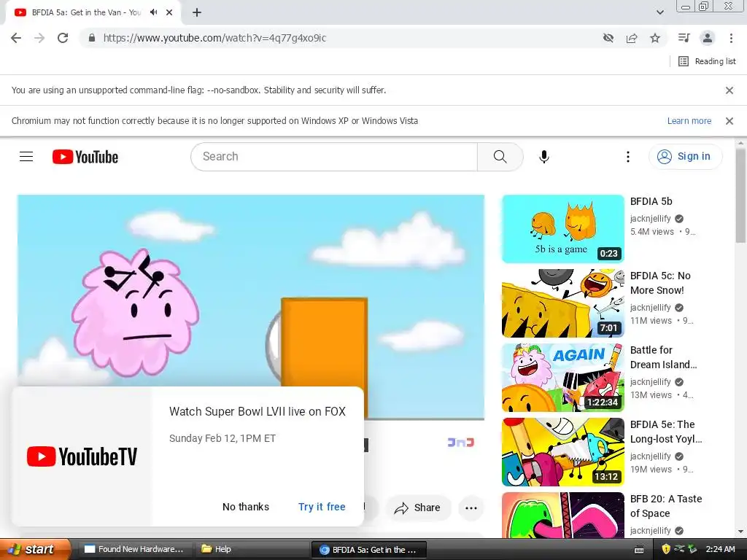Bookmark this page with star icon
Screen dimensions: 747x560
click(x=655, y=38)
